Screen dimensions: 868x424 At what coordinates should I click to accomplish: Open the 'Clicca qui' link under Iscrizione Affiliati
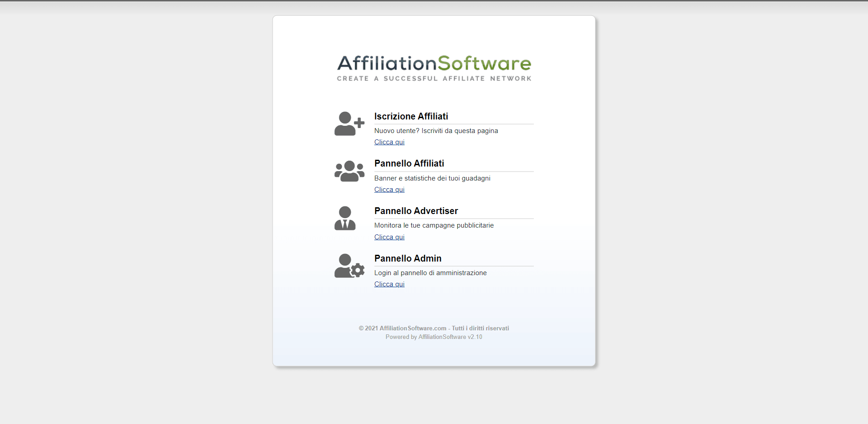(389, 142)
